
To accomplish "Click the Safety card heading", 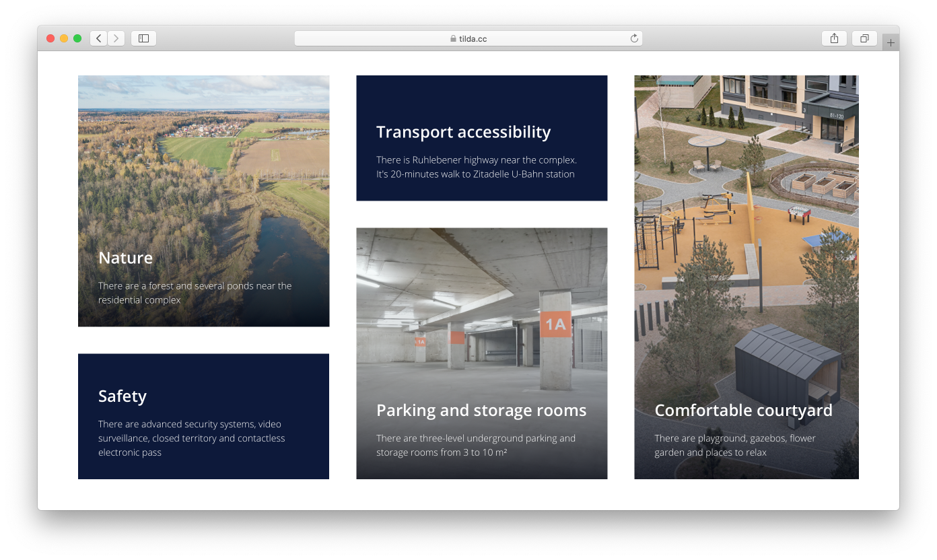I will pyautogui.click(x=123, y=396).
